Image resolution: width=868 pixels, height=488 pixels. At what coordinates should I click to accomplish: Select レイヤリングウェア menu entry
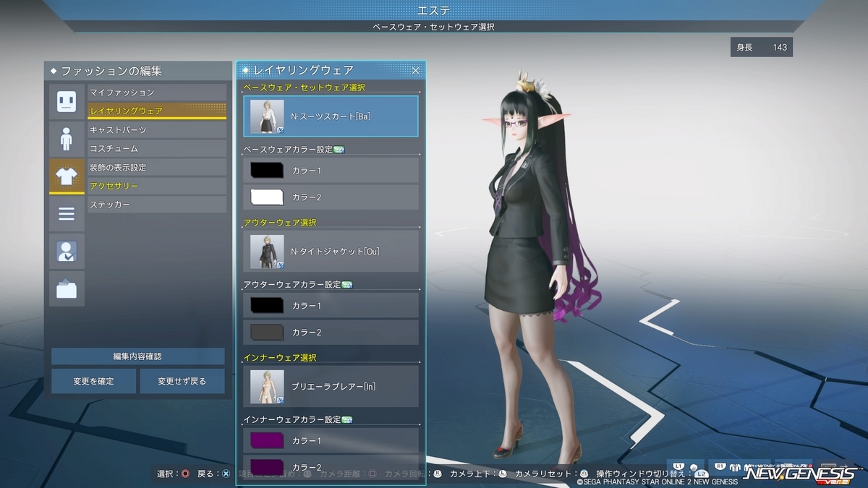157,111
